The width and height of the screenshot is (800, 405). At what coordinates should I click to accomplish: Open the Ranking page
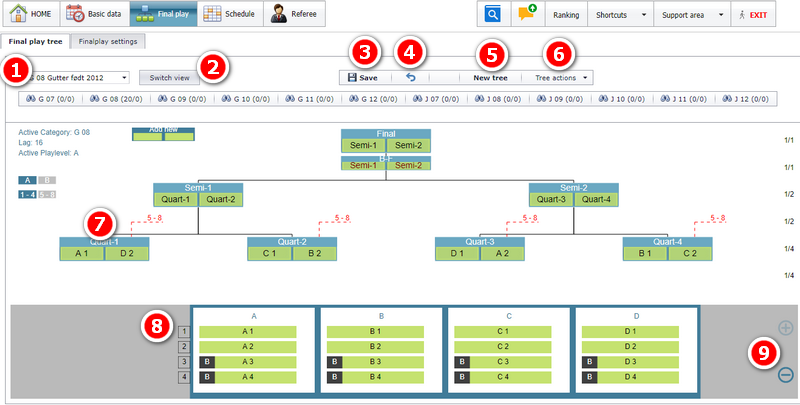click(566, 15)
